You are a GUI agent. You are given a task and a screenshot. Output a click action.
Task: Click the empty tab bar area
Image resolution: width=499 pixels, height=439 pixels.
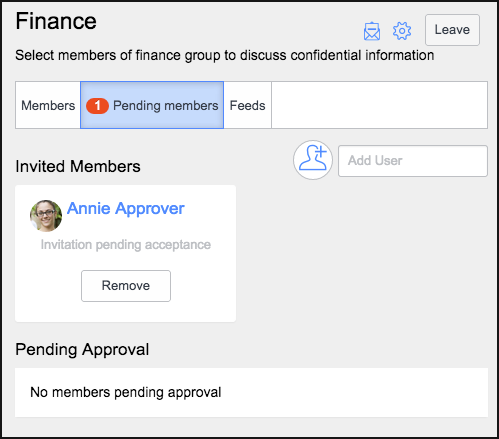(x=379, y=105)
